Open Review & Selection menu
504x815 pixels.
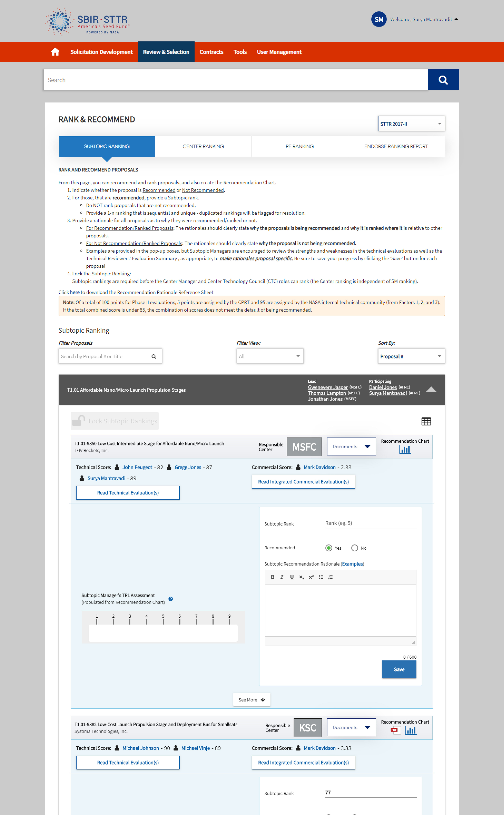click(166, 52)
